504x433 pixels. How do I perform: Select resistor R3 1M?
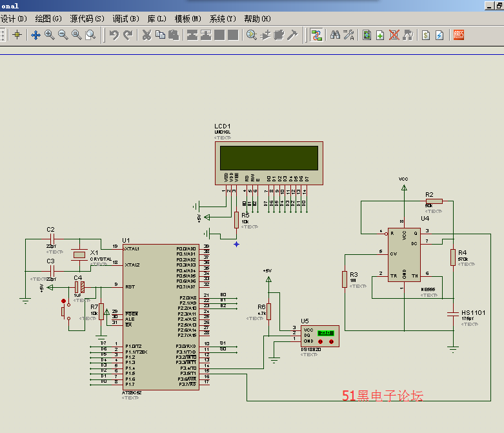point(345,279)
